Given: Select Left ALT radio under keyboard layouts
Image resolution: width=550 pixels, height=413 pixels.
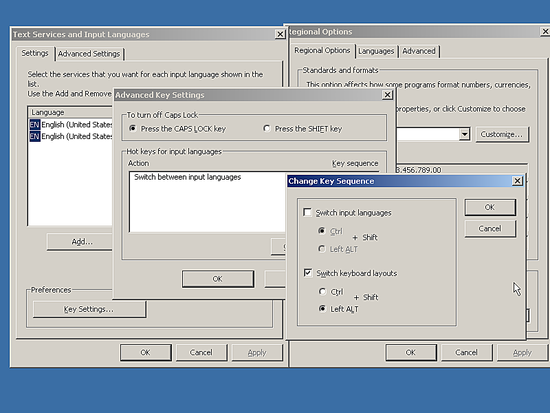Looking at the screenshot, I should pyautogui.click(x=322, y=308).
